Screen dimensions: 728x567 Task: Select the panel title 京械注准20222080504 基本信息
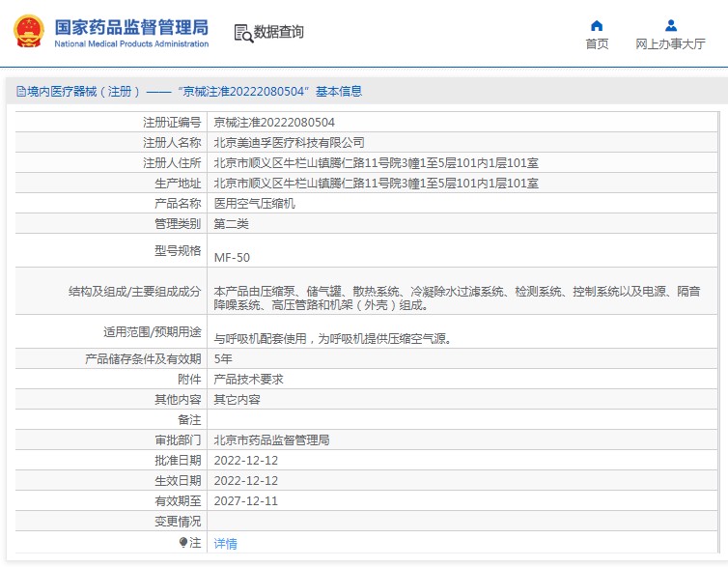coord(270,92)
